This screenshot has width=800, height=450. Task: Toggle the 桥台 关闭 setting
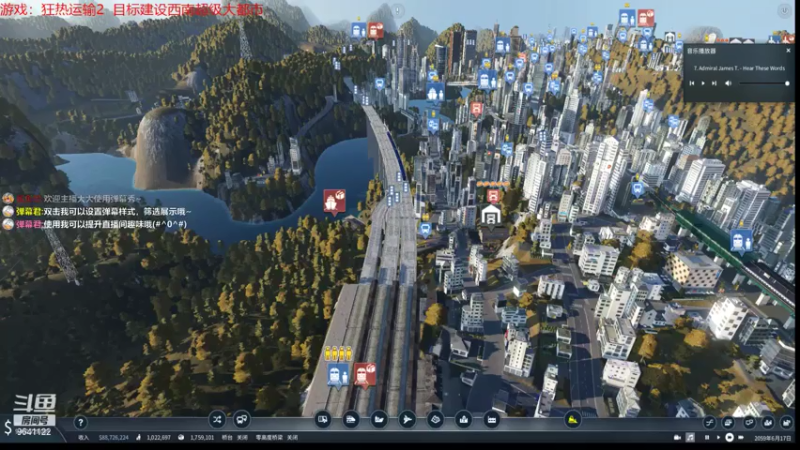point(235,437)
